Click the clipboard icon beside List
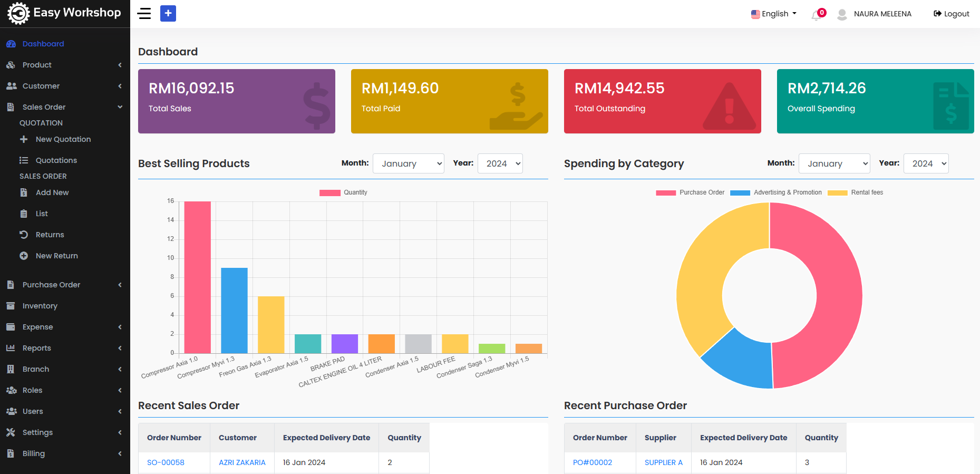Viewport: 980px width, 474px height. click(x=24, y=214)
